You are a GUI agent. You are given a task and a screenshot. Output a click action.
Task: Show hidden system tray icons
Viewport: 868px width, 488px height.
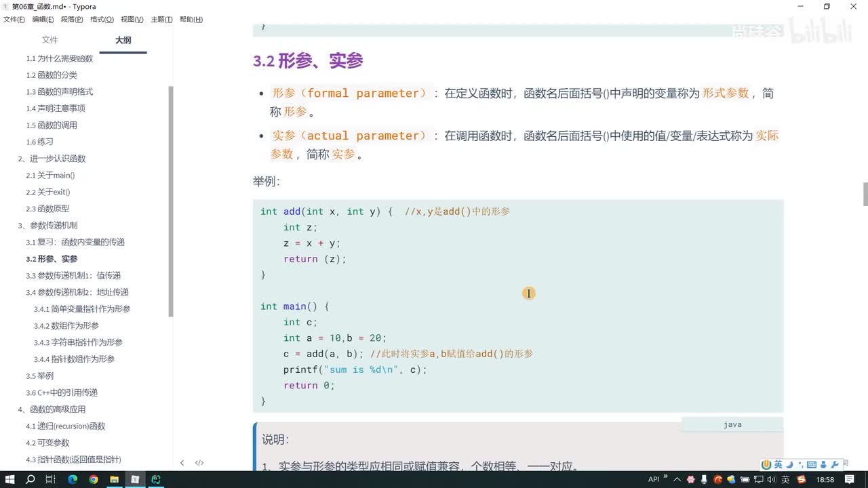click(677, 479)
